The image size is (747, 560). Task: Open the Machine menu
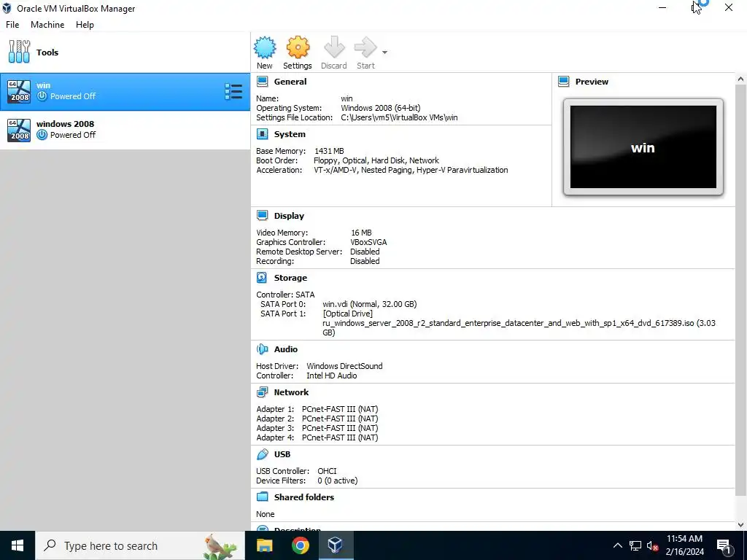pos(47,25)
